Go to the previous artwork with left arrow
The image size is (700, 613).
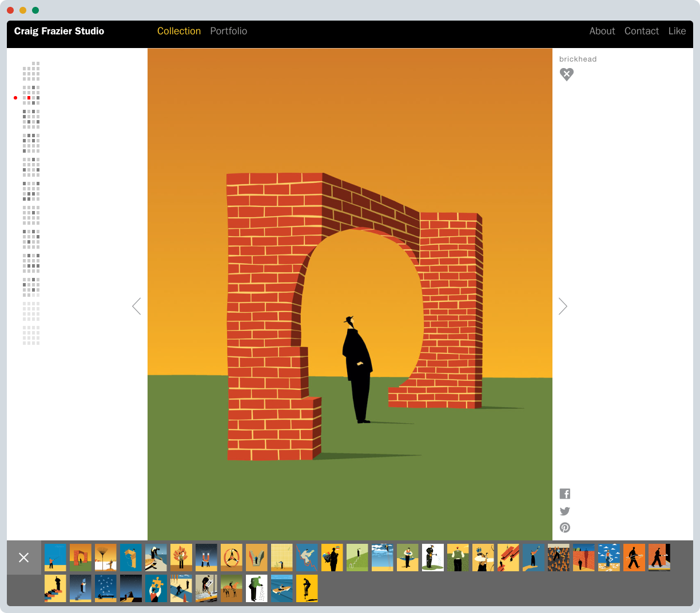tap(137, 307)
